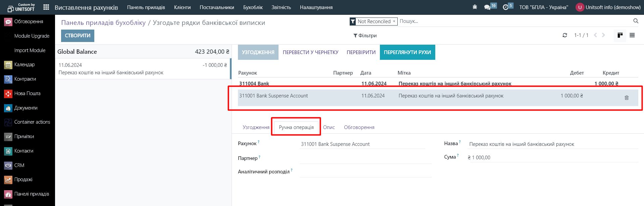Open the Бухоблік menu
Viewport: 644px width, 206px height.
coord(253,7)
